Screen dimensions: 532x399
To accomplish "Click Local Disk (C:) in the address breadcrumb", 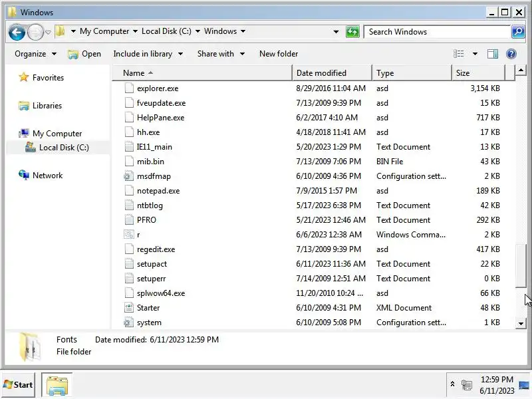I will click(x=166, y=31).
